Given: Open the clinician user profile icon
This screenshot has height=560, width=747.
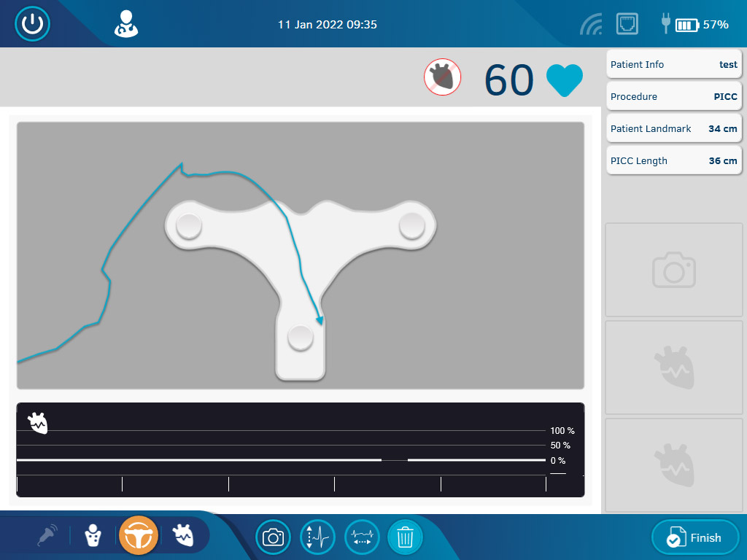Looking at the screenshot, I should [x=125, y=24].
